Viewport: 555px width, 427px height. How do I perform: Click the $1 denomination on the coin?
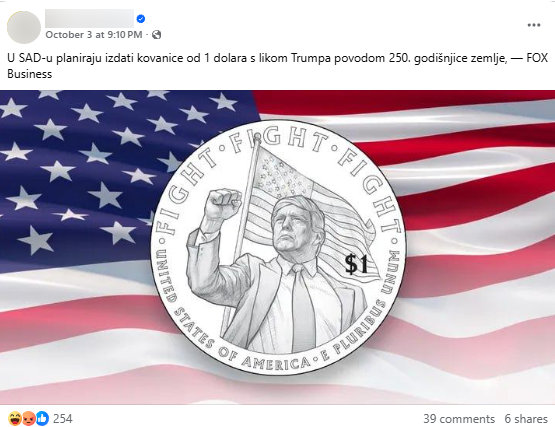pos(357,264)
